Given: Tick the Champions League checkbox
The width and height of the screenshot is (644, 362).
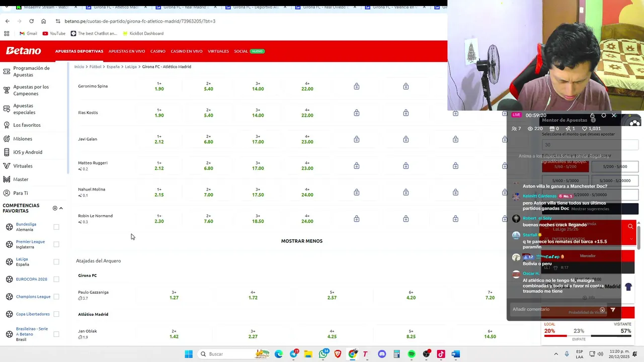Looking at the screenshot, I should pos(56,297).
